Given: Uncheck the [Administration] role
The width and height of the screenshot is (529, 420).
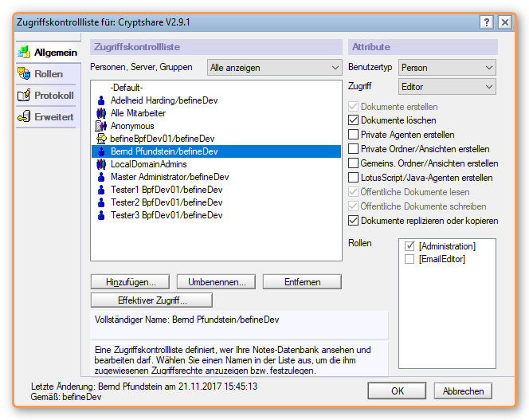Looking at the screenshot, I should pos(409,246).
